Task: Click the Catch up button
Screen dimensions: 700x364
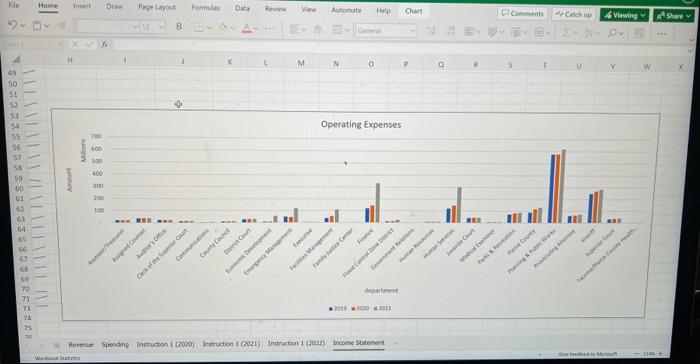Action: pyautogui.click(x=574, y=14)
